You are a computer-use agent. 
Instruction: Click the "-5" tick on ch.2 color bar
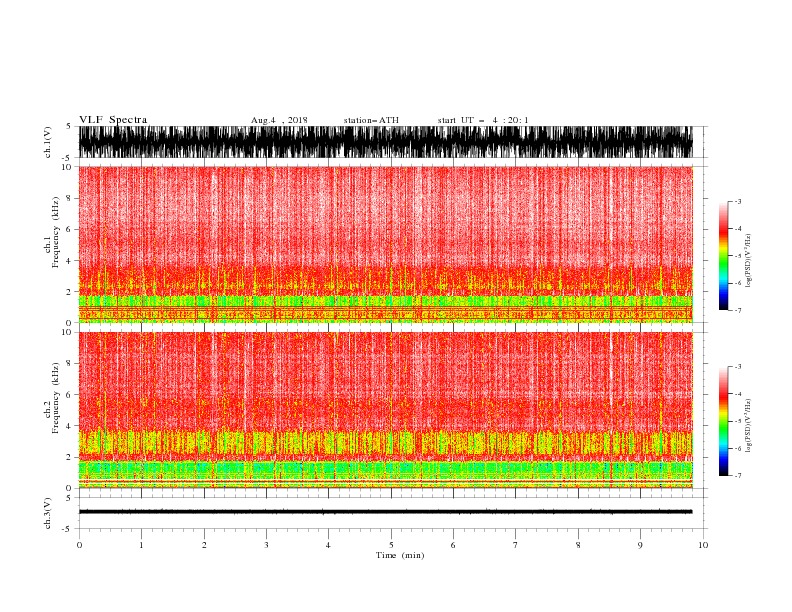(737, 421)
